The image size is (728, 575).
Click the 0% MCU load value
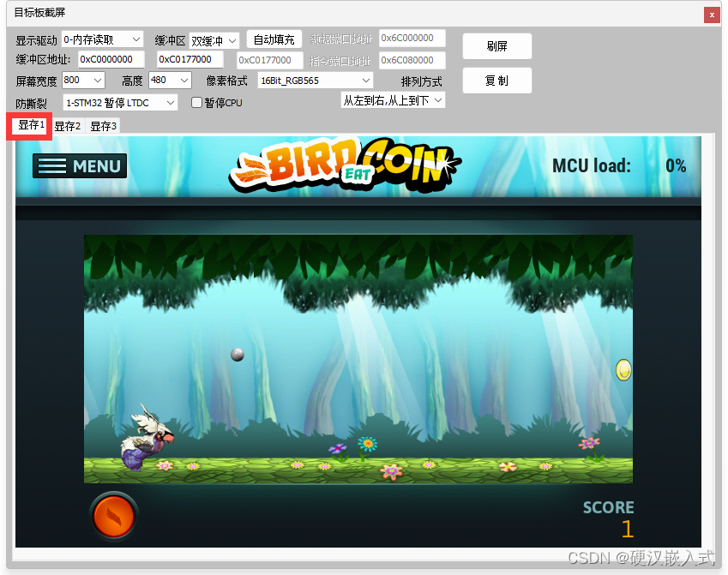pyautogui.click(x=676, y=165)
